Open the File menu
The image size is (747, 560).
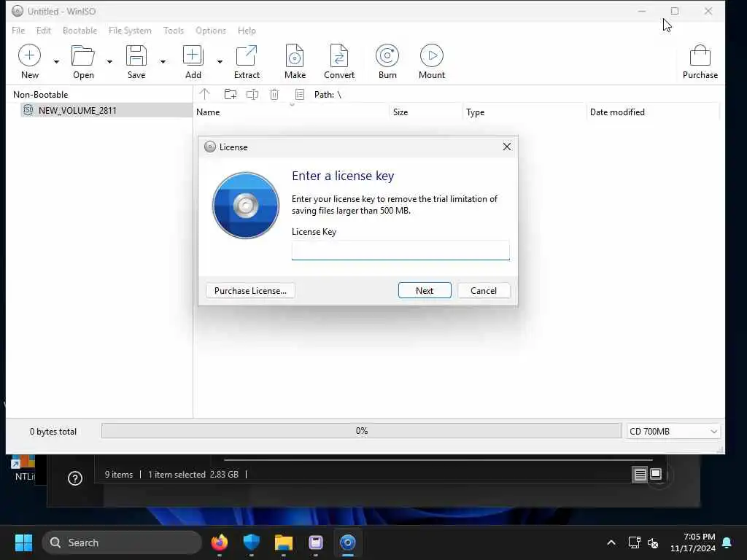[x=18, y=31]
